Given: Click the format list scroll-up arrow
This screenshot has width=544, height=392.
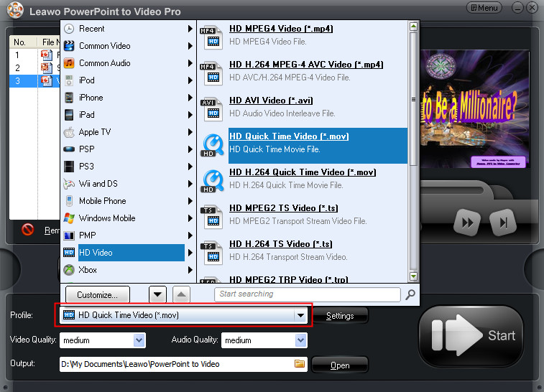Looking at the screenshot, I should [x=413, y=27].
